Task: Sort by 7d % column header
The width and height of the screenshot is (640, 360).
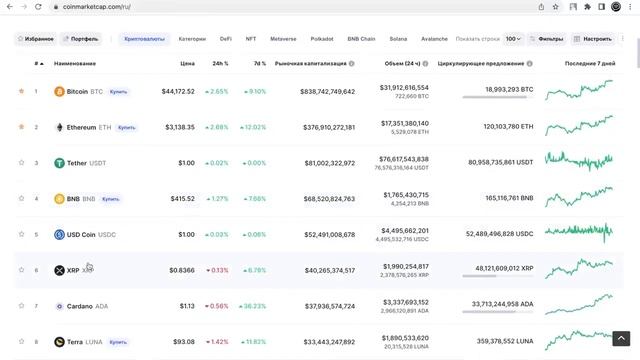Action: pyautogui.click(x=259, y=63)
